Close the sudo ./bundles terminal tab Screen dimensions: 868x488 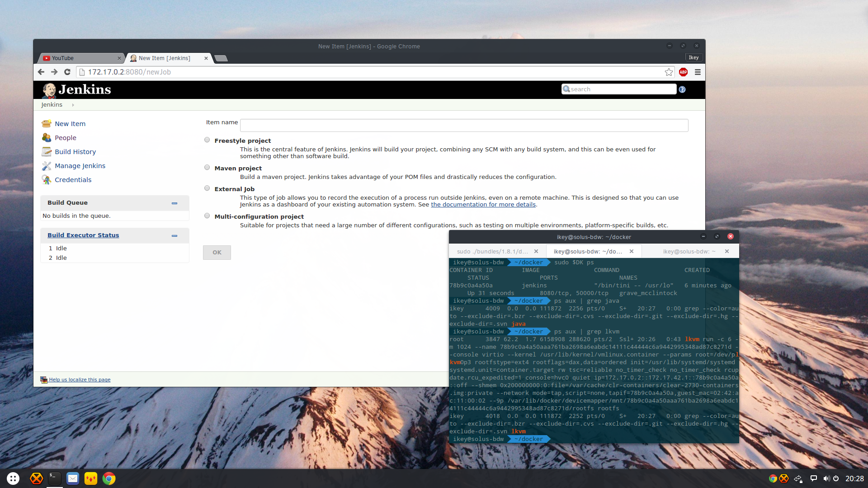[536, 252]
